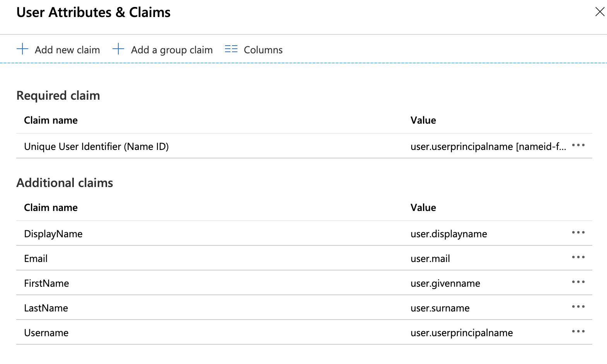Click the LastName claim name
The image size is (607, 364).
(46, 308)
